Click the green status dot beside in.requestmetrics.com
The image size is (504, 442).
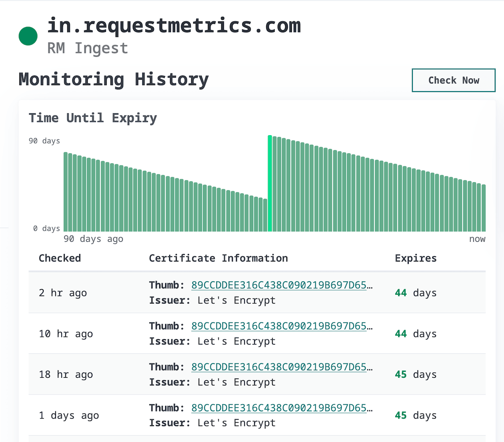coord(28,36)
